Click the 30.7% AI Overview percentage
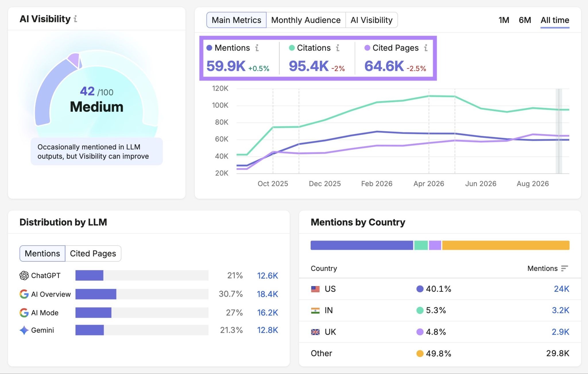This screenshot has width=588, height=374. pyautogui.click(x=231, y=294)
